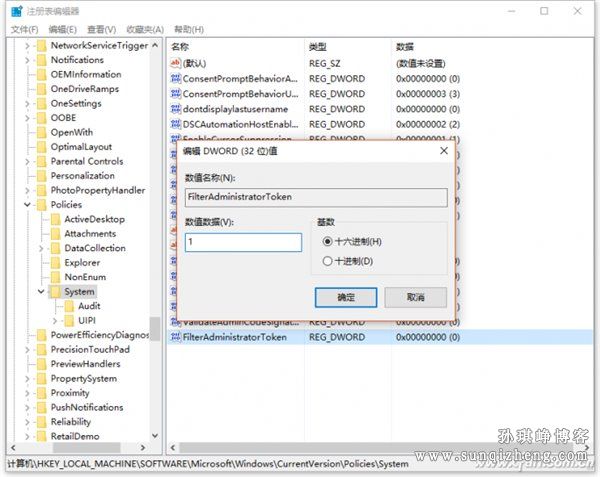Collapse the Policies tree node

27,205
